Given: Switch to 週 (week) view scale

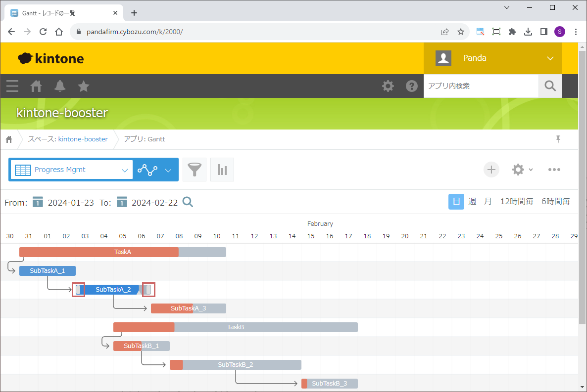Looking at the screenshot, I should [472, 202].
